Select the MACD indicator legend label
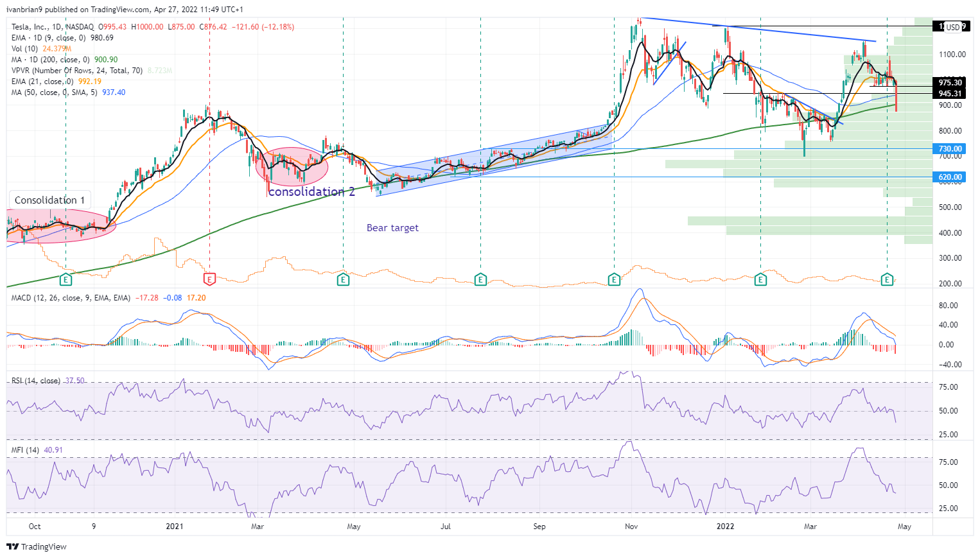The width and height of the screenshot is (980, 558). tap(71, 298)
